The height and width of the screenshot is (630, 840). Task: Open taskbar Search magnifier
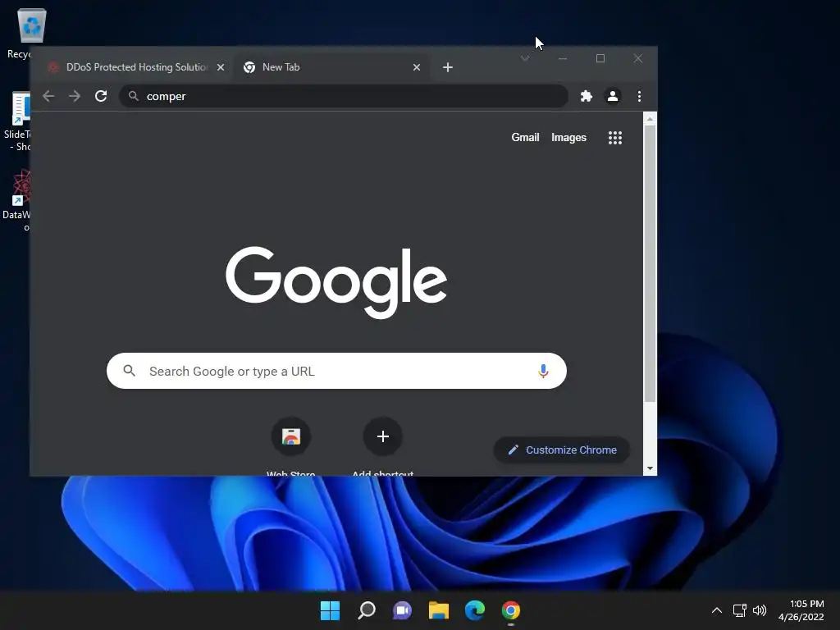(x=367, y=610)
